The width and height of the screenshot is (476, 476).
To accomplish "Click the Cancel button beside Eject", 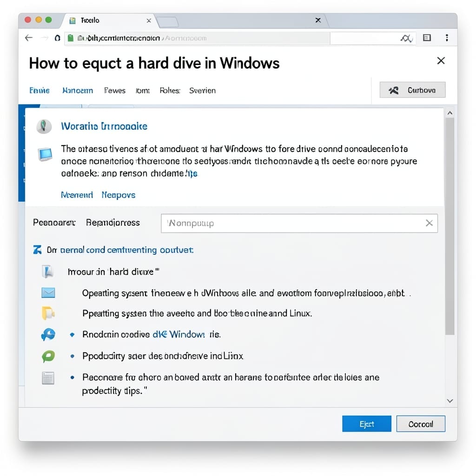I will point(421,424).
